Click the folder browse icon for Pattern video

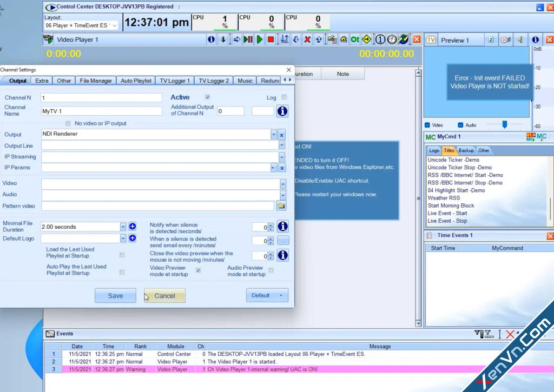click(281, 206)
